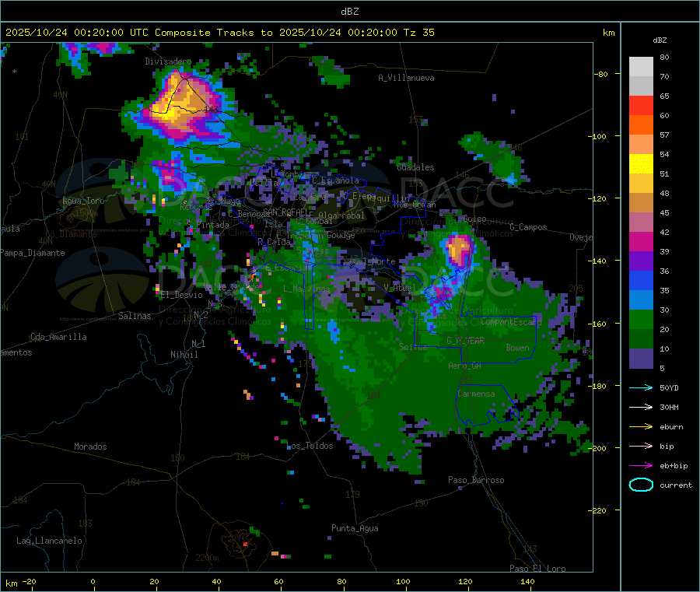This screenshot has width=700, height=592.
Task: Select the slate-purple 10 dBZ color swatch
Action: click(x=641, y=359)
